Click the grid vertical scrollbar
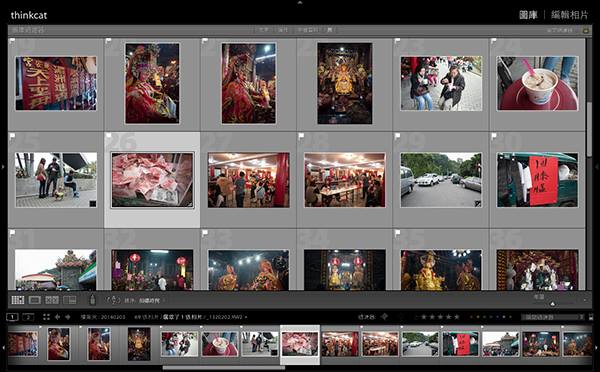Screen dimensions: 600x372 click(x=589, y=129)
